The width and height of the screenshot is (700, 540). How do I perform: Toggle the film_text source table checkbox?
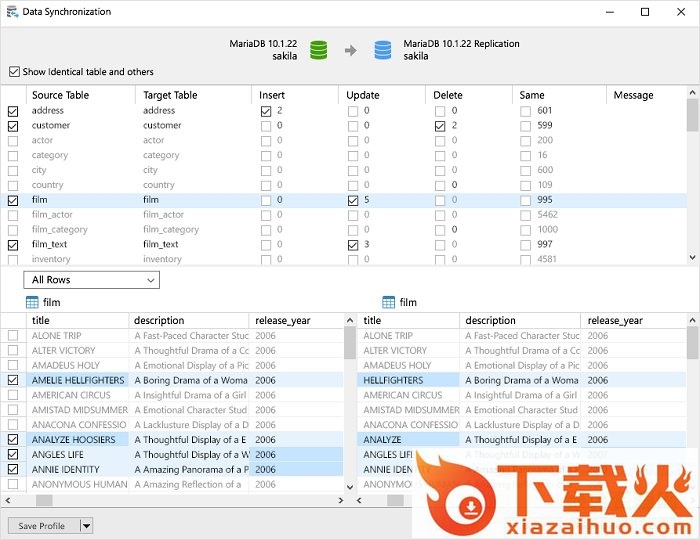pos(13,245)
